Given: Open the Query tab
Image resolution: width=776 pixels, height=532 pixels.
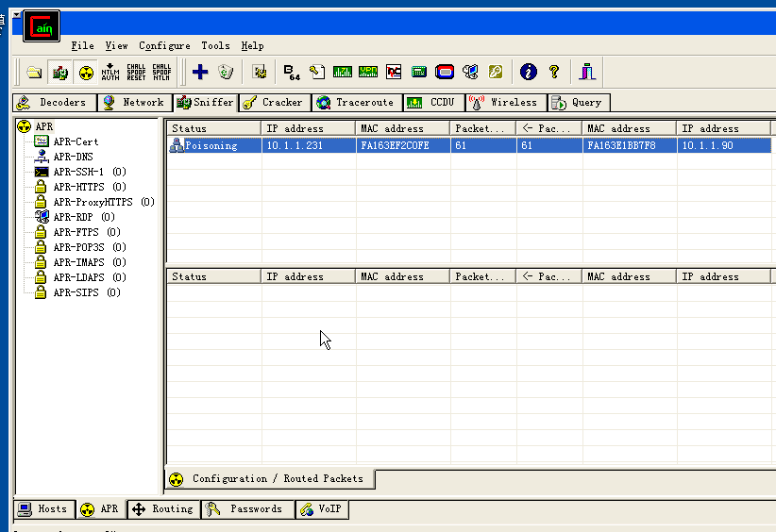Looking at the screenshot, I should [x=579, y=103].
